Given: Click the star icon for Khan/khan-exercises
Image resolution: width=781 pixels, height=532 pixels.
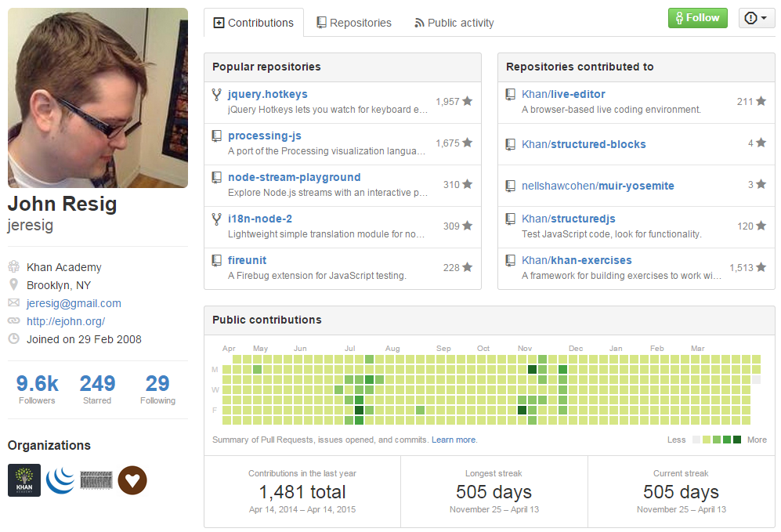Looking at the screenshot, I should pyautogui.click(x=761, y=267).
